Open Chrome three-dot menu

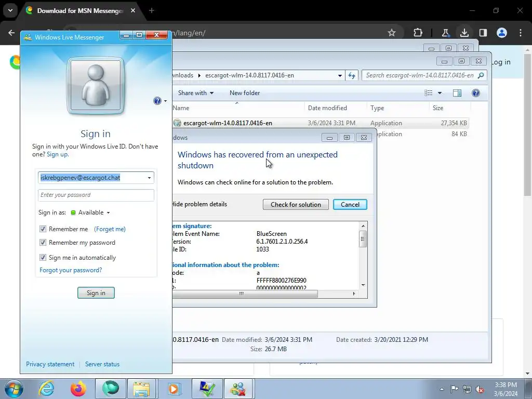(x=521, y=33)
